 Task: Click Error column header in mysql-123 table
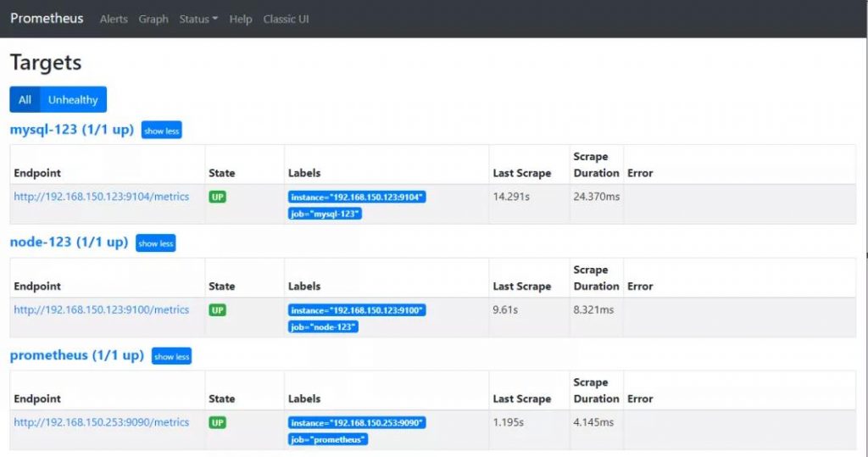[640, 173]
